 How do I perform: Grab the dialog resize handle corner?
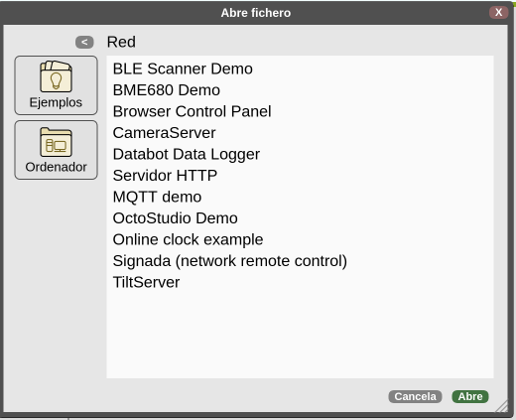tap(501, 406)
